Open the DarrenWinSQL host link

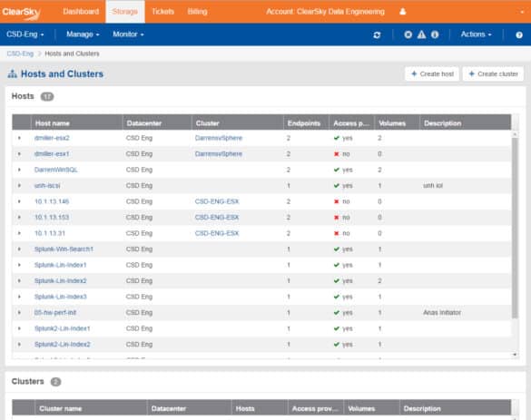click(x=56, y=170)
